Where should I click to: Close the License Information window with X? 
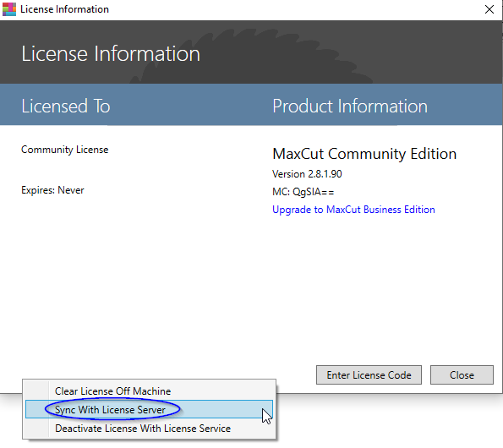pyautogui.click(x=489, y=9)
